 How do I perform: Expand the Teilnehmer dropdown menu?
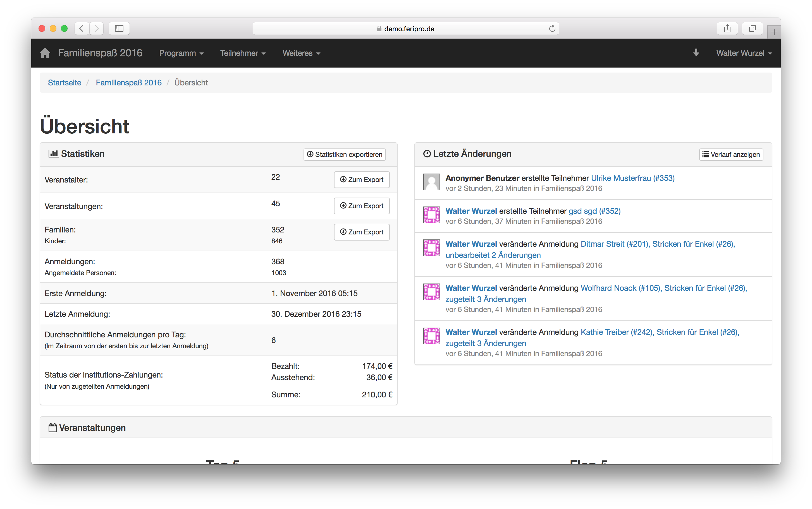point(243,53)
